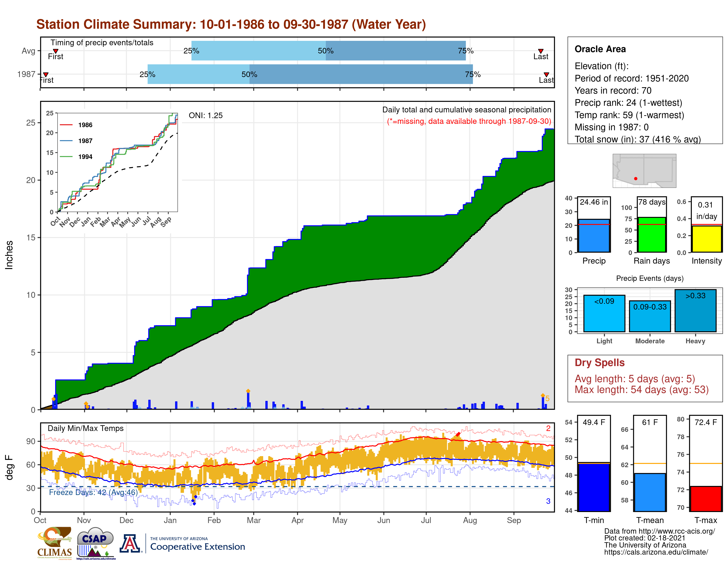This screenshot has height=563, width=728.
Task: Click the 'Daily Min/Max Temps' label
Action: point(86,428)
